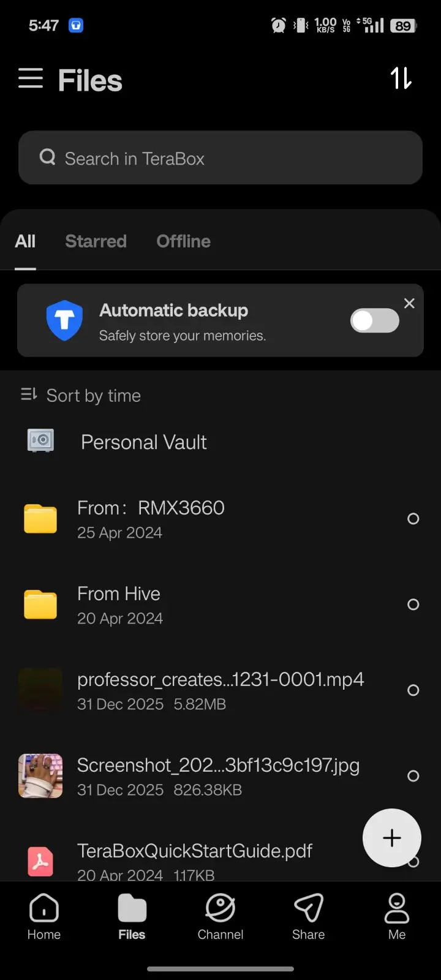The height and width of the screenshot is (980, 441).
Task: Open the Share tab
Action: (308, 917)
